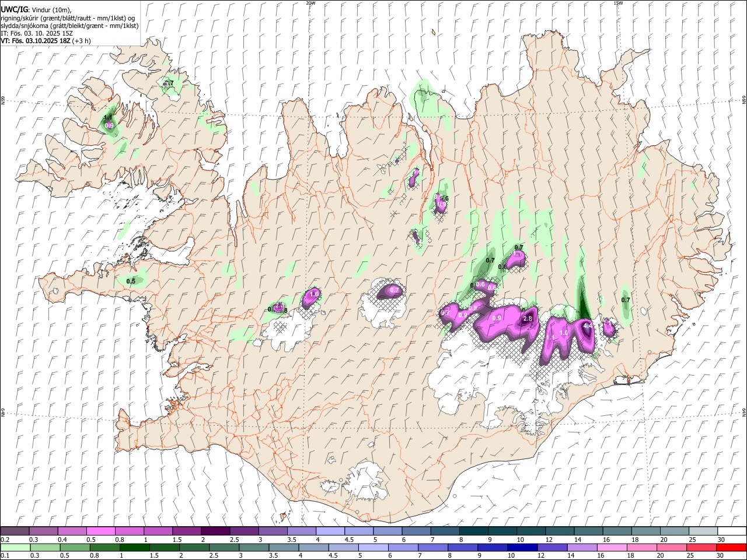747x560 pixels.
Task: Click the UWC/IG title in the header box
Action: 14,9
